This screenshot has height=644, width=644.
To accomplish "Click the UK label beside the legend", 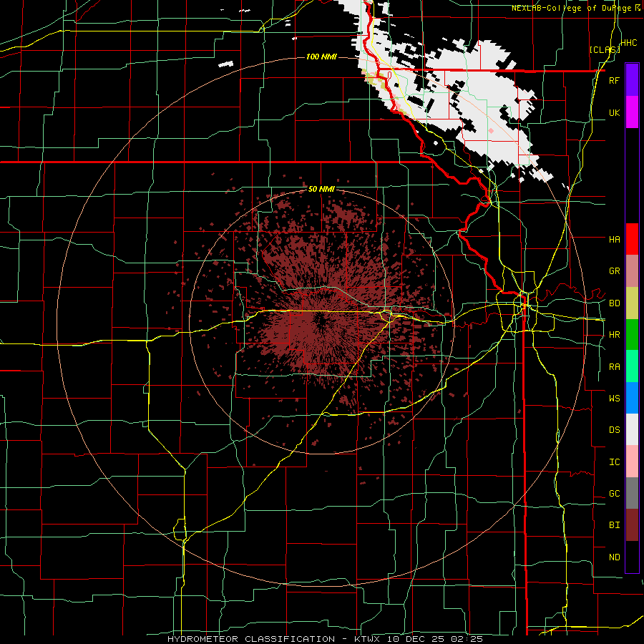I will (615, 112).
